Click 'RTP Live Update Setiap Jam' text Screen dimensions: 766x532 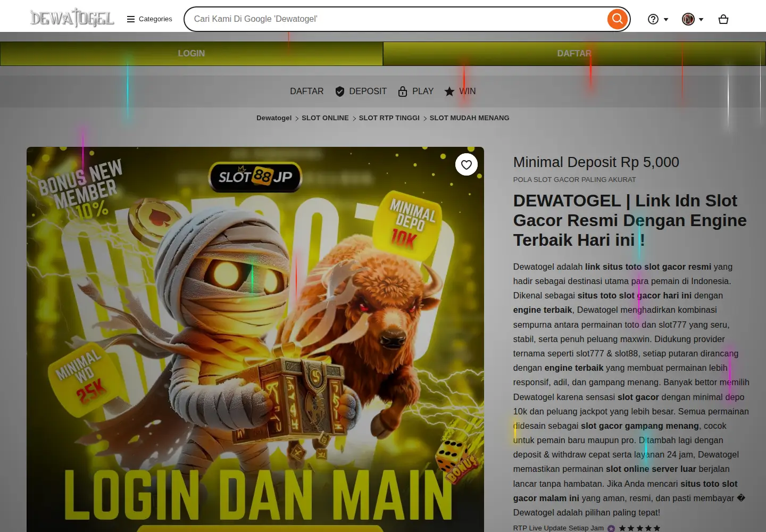559,528
